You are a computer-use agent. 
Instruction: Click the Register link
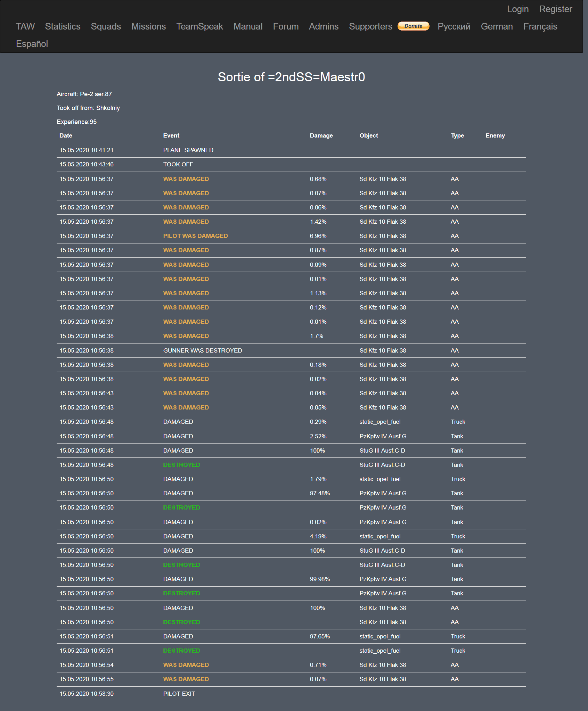click(x=555, y=9)
